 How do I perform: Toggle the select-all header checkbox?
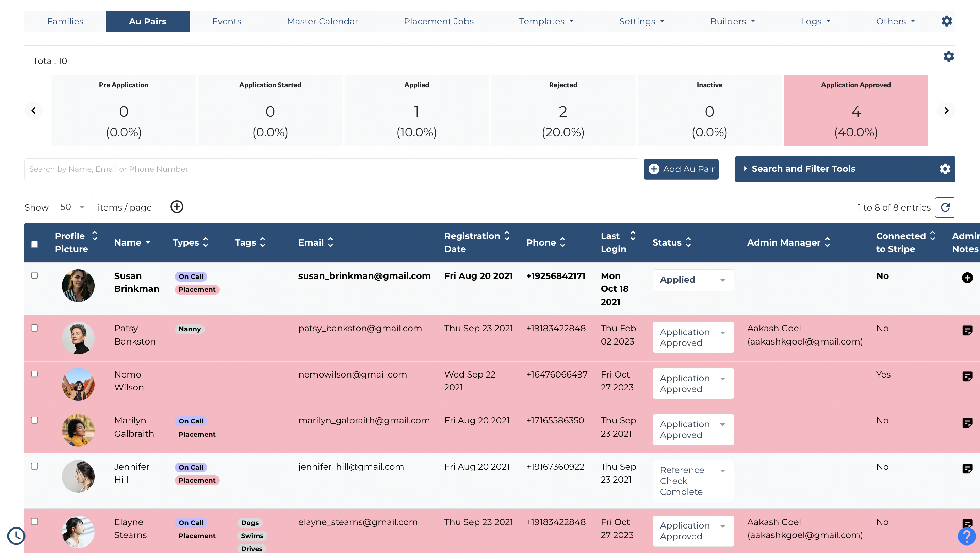coord(35,244)
